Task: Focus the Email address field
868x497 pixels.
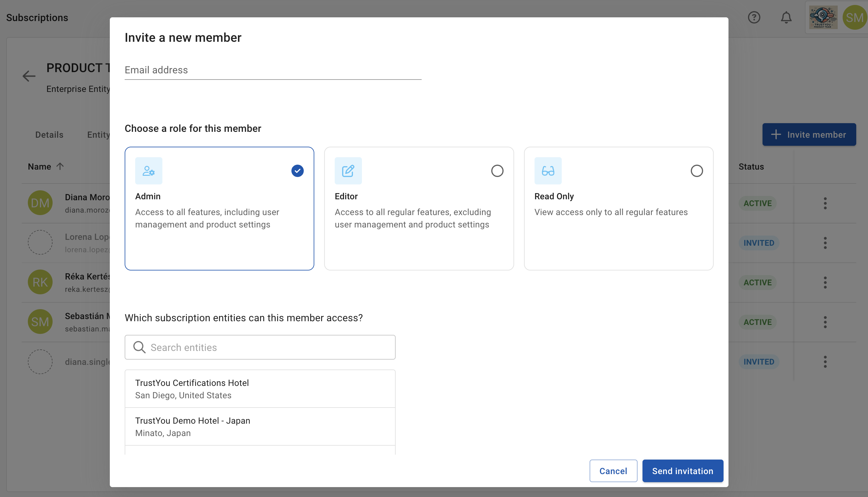Action: (273, 70)
